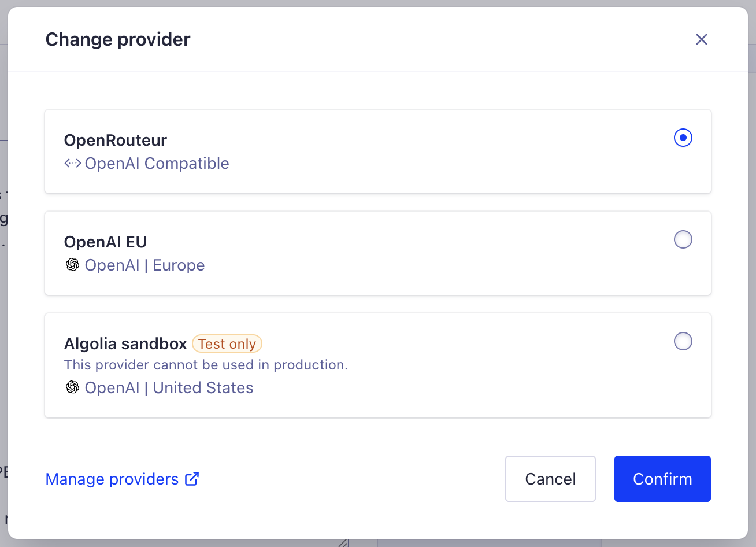Click the selected OpenRouteur radio button
The image size is (756, 547).
point(683,138)
